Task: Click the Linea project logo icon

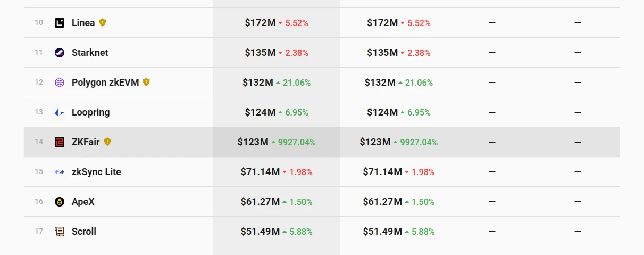Action: click(x=60, y=23)
